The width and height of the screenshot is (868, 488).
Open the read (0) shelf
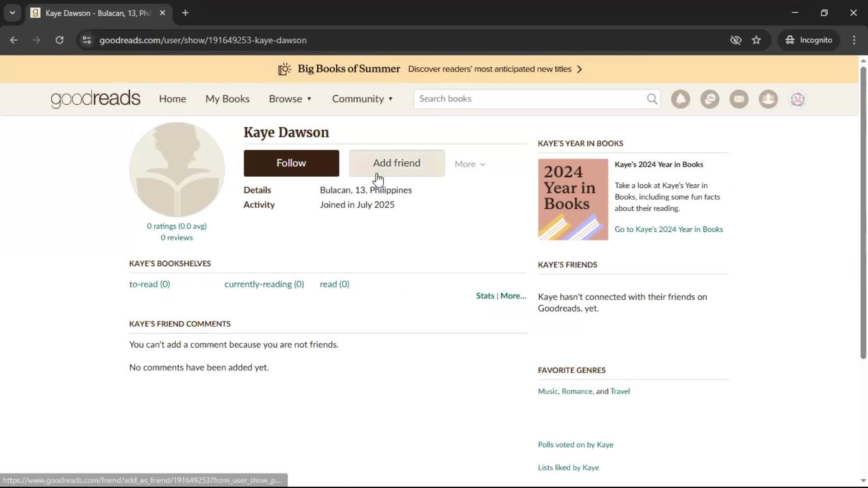pos(335,284)
